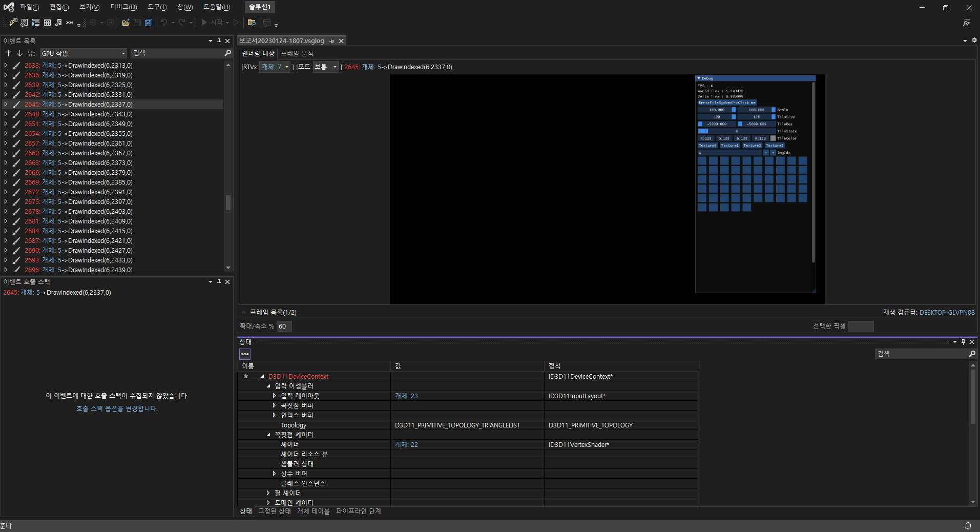Undo the last action via toolbar
Image resolution: width=980 pixels, height=532 pixels.
point(163,23)
